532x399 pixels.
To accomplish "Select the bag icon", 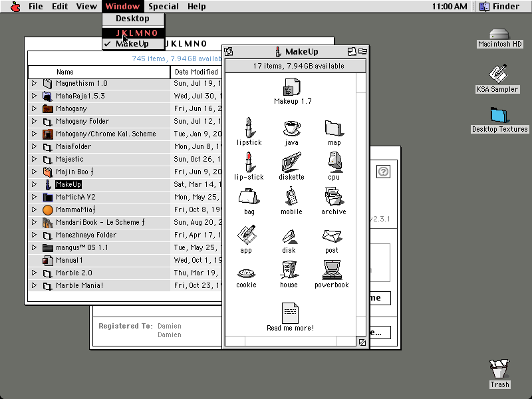I will click(x=249, y=197).
